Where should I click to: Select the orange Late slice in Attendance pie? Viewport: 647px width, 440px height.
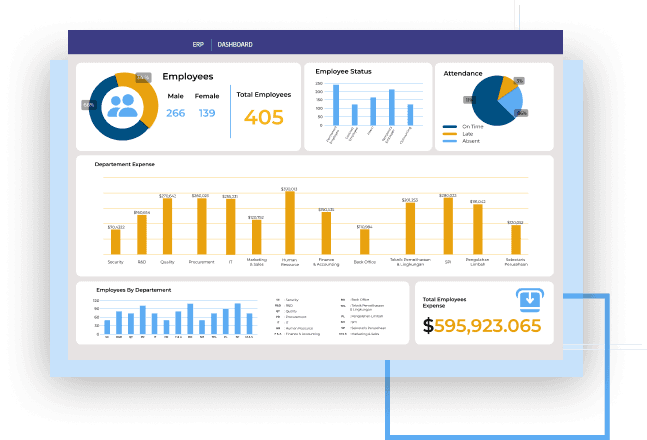506,86
